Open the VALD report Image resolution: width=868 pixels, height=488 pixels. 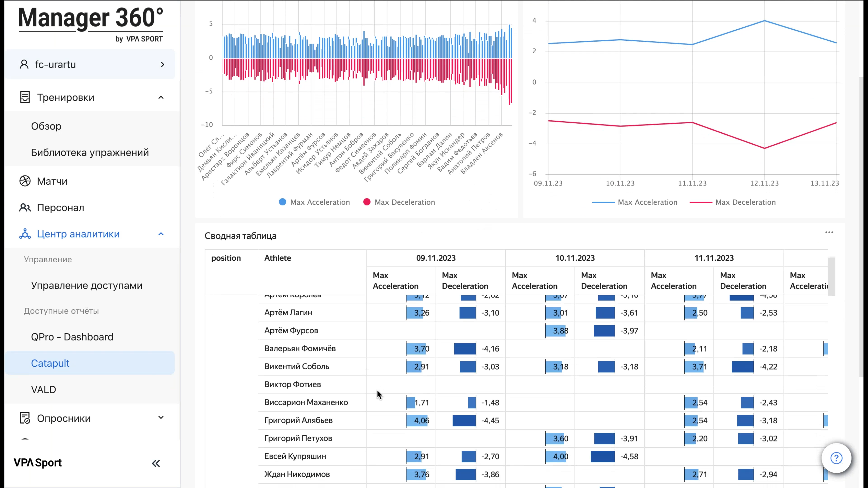[x=43, y=389]
